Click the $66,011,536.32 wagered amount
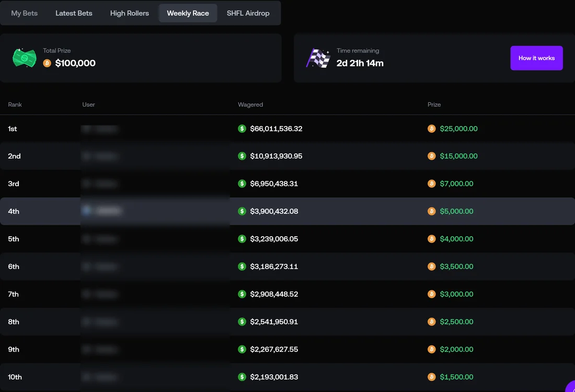The image size is (575, 392). click(276, 129)
